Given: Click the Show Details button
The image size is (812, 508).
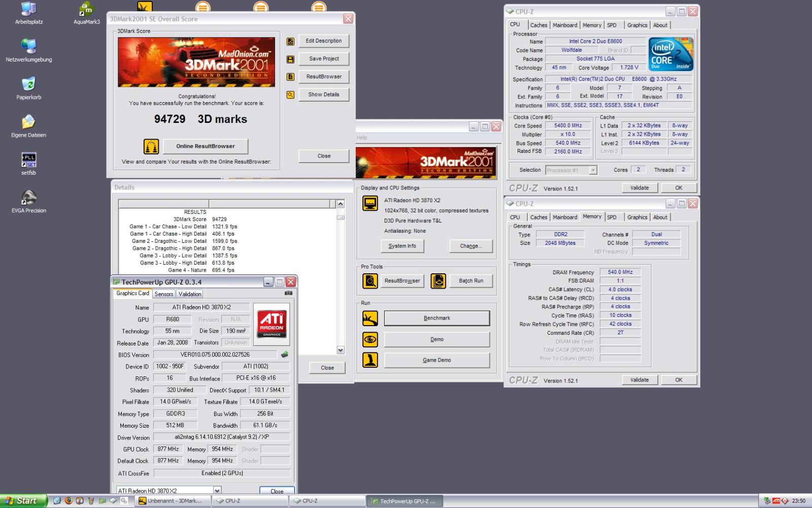Looking at the screenshot, I should tap(324, 94).
